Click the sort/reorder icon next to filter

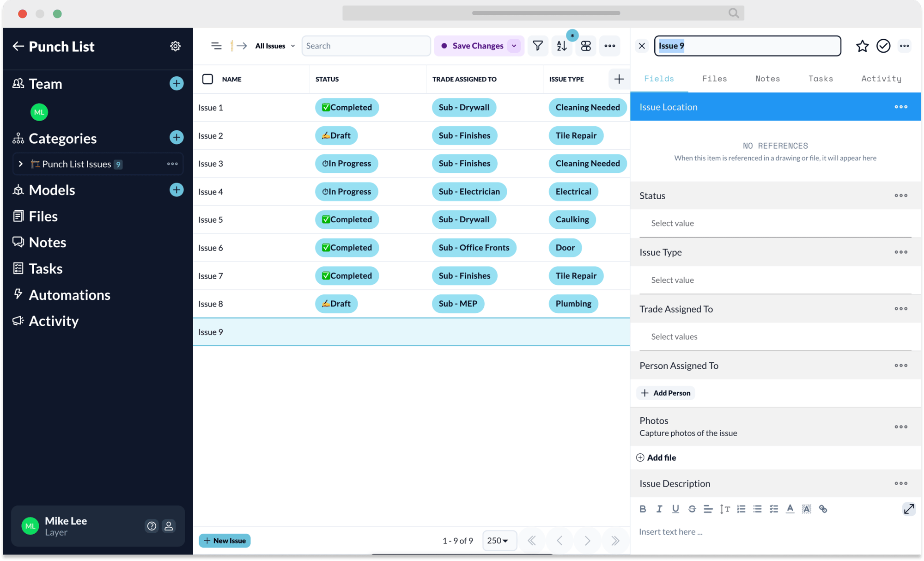coord(562,46)
